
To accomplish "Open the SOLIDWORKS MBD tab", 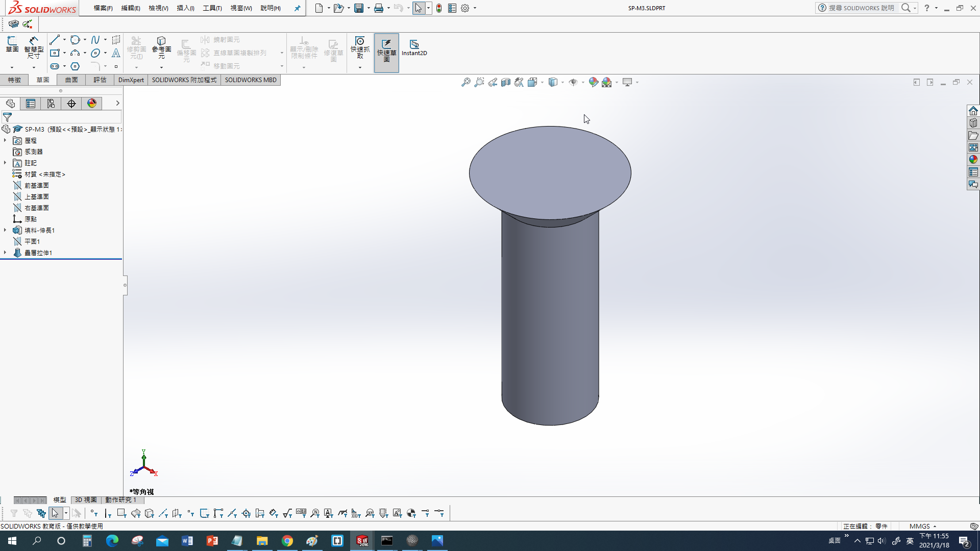I will pyautogui.click(x=251, y=80).
